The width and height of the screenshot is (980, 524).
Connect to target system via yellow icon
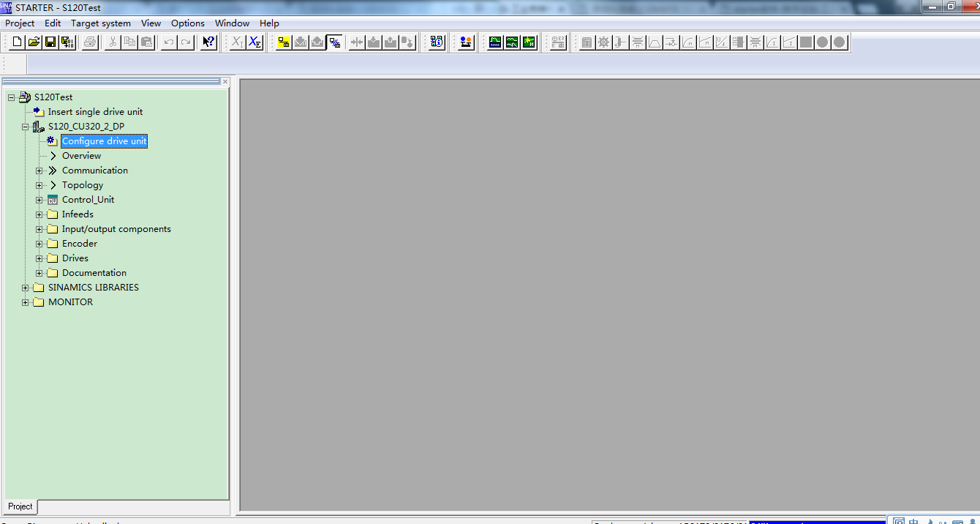(284, 42)
